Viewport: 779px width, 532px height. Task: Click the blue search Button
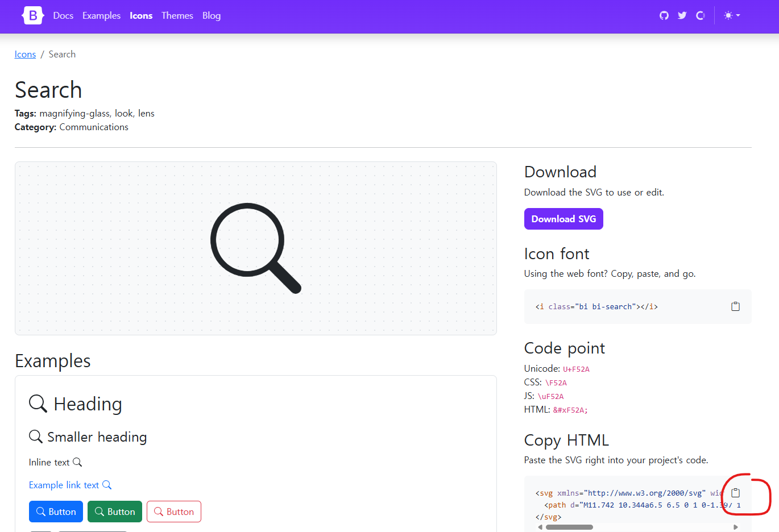coord(56,512)
